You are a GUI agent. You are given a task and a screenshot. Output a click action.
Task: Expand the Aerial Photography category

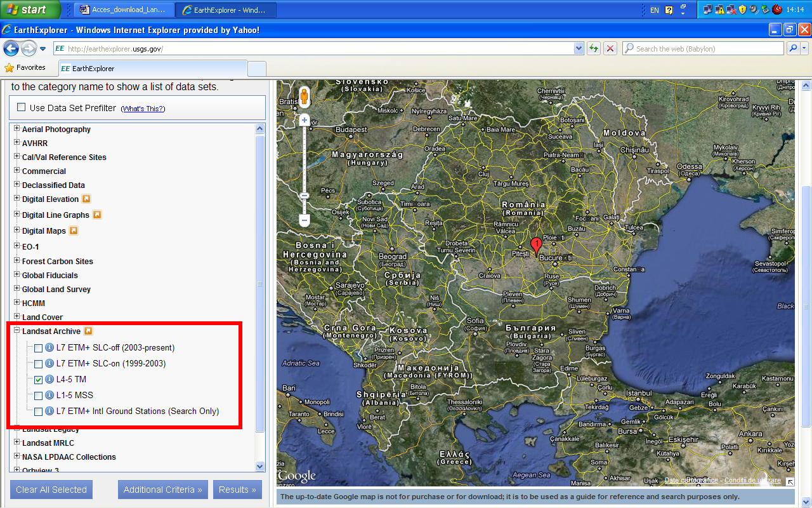click(x=17, y=129)
